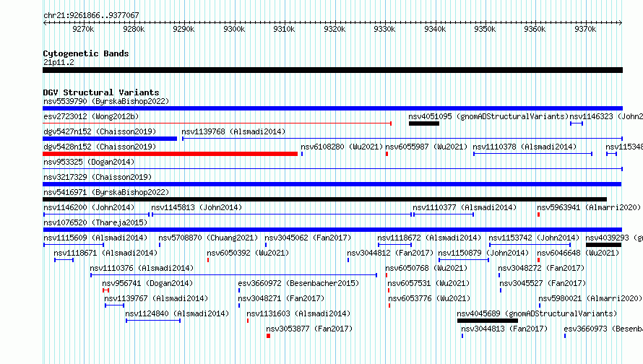Click nsv6050768 (Wu2021) label
This screenshot has width=643, height=364.
click(426, 268)
